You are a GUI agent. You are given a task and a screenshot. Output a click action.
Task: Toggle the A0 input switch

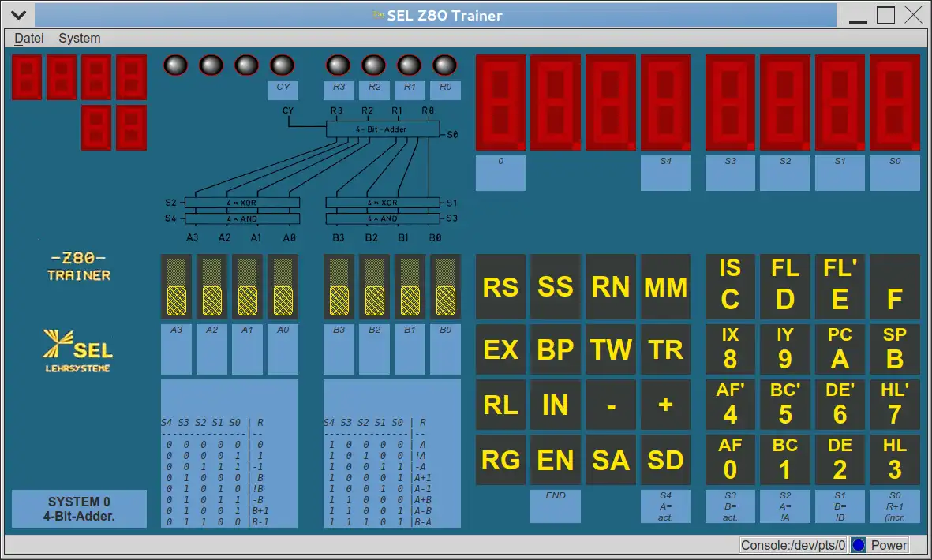(283, 287)
